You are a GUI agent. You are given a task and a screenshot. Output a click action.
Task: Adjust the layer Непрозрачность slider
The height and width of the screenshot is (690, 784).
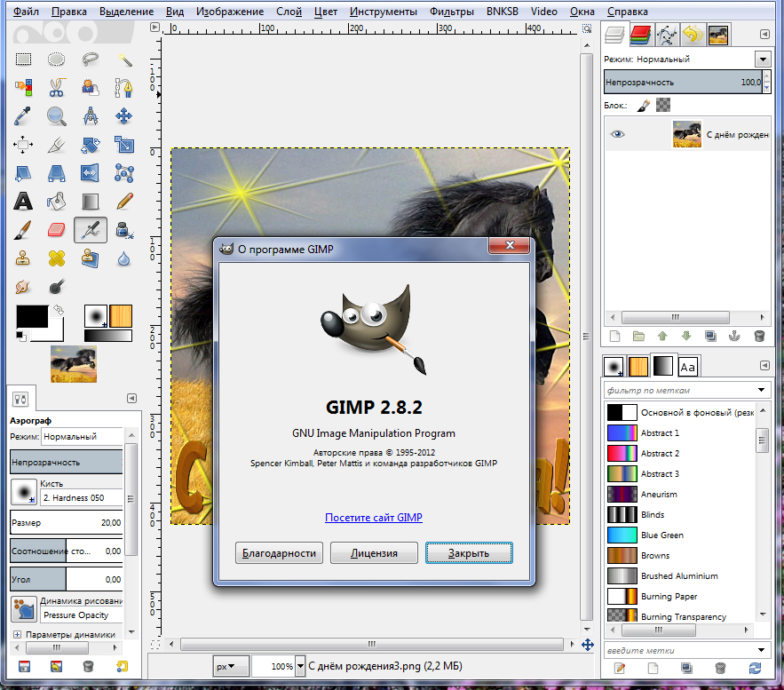point(684,82)
